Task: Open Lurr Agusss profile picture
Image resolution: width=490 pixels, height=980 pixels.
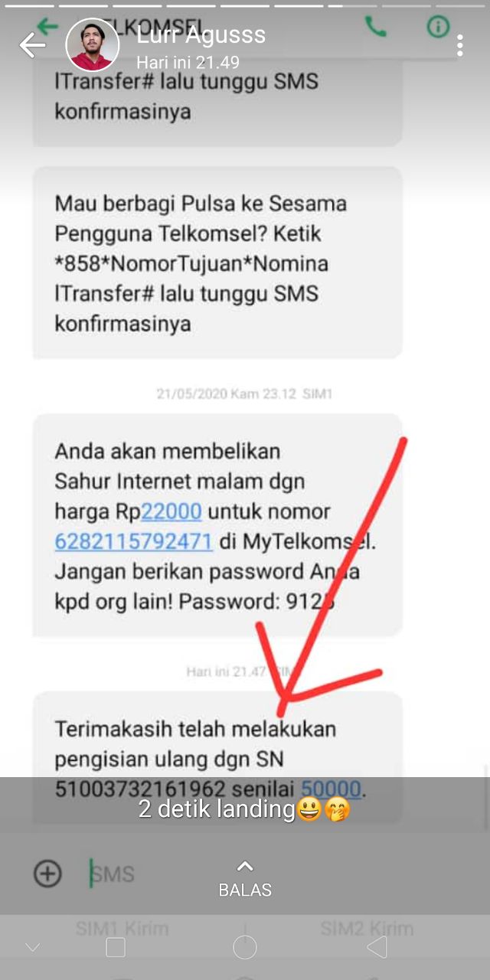Action: tap(93, 44)
